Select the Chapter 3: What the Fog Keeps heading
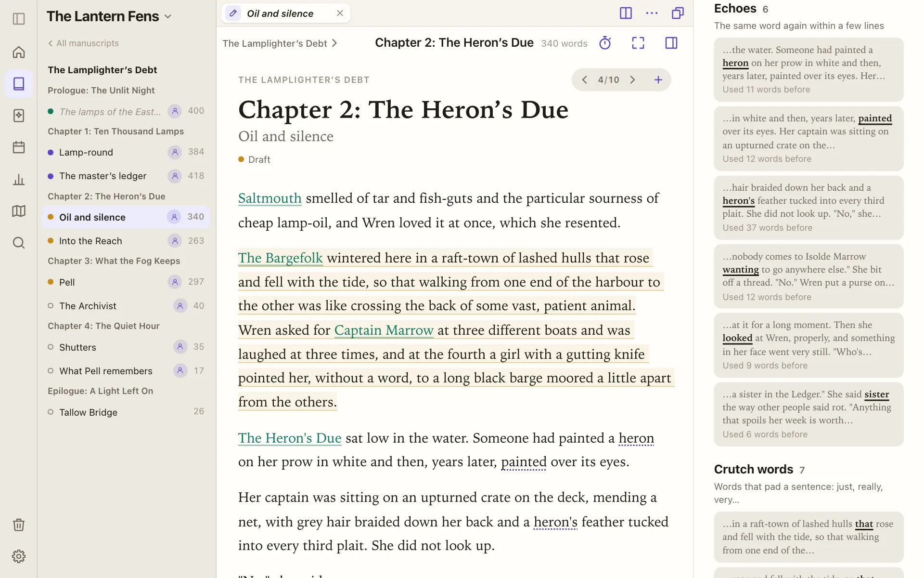This screenshot has height=578, width=924. pos(114,261)
